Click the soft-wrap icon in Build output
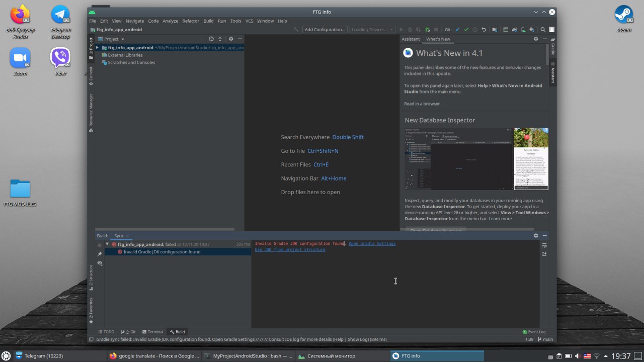 pos(544,245)
